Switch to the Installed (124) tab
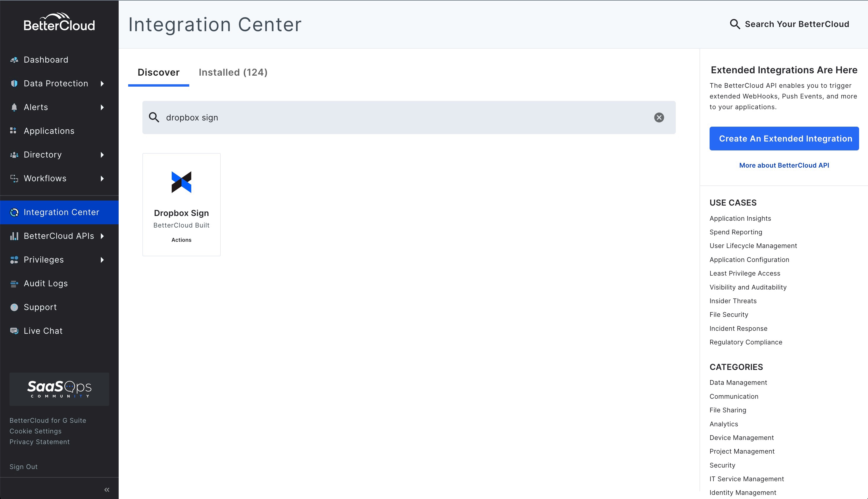Screen dimensions: 868x499 (233, 72)
